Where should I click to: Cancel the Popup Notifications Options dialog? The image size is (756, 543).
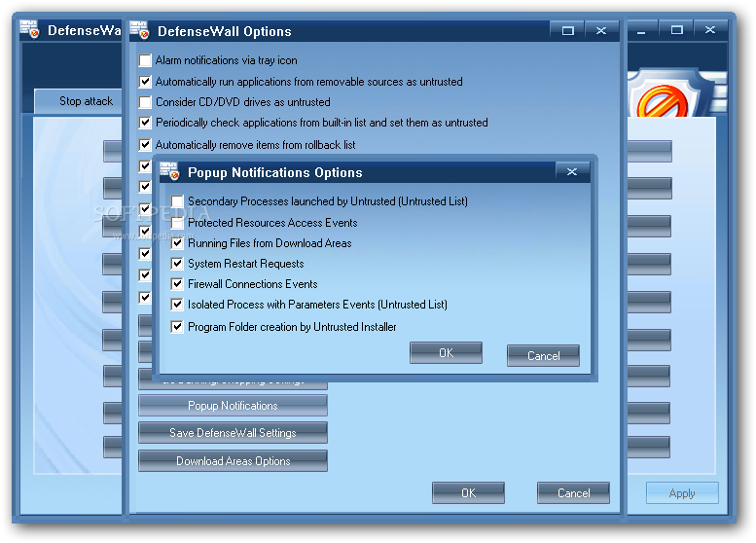tap(543, 356)
